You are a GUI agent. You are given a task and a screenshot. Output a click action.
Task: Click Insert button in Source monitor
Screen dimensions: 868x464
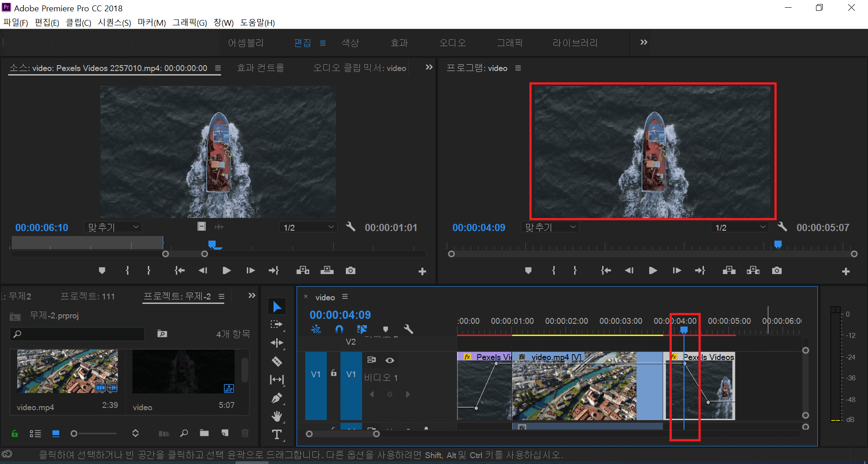pyautogui.click(x=303, y=270)
